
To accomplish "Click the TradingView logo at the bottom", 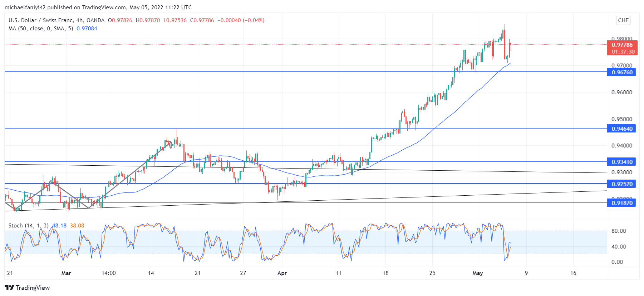I will [27, 288].
